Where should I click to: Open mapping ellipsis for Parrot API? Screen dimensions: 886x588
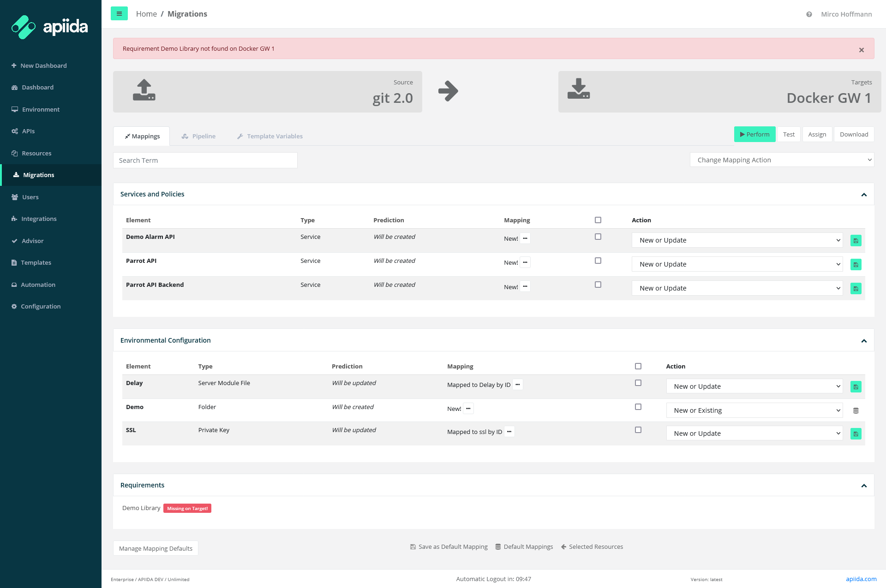click(x=525, y=262)
